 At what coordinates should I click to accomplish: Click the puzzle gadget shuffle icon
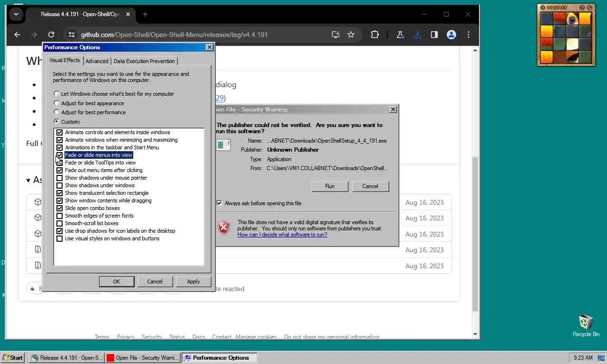590,8
